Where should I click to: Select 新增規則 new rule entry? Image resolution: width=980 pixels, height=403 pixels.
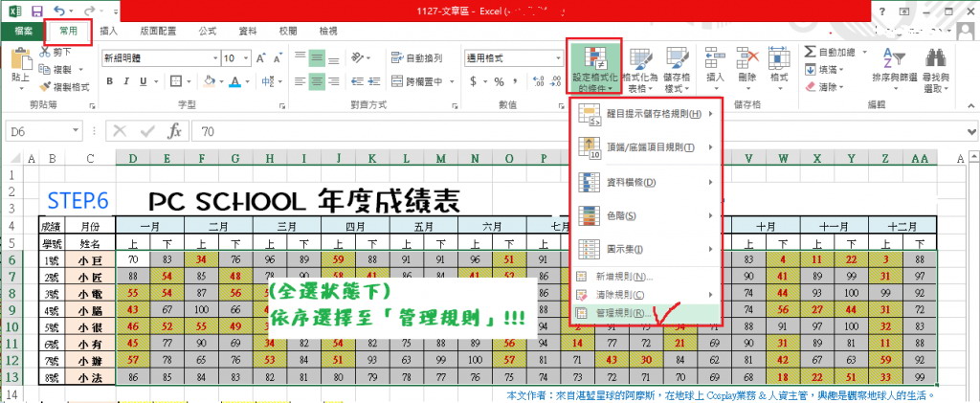(646, 276)
